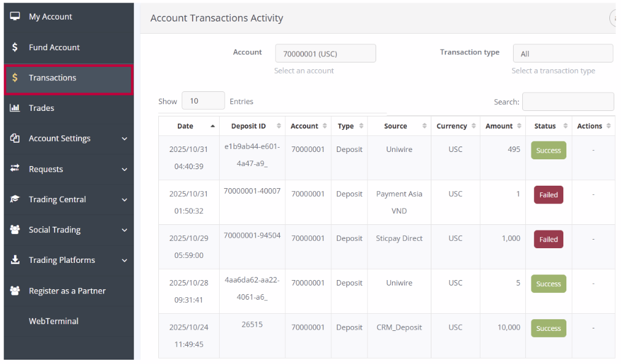The height and width of the screenshot is (364, 621).
Task: Click the Requests arrows icon
Action: click(15, 169)
